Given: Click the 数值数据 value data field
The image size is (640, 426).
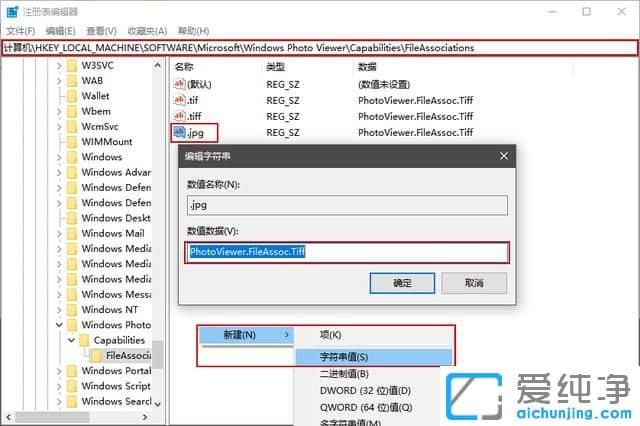Looking at the screenshot, I should [x=347, y=252].
